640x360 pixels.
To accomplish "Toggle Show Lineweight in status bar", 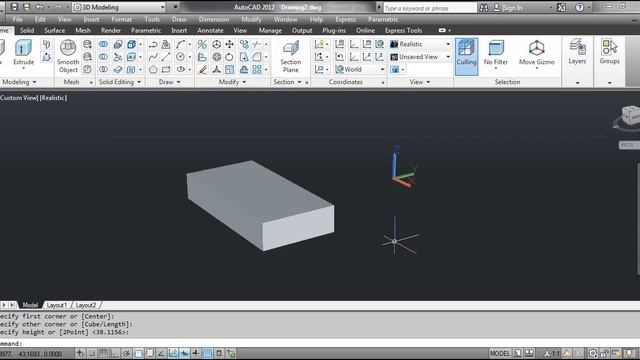I will [196, 353].
